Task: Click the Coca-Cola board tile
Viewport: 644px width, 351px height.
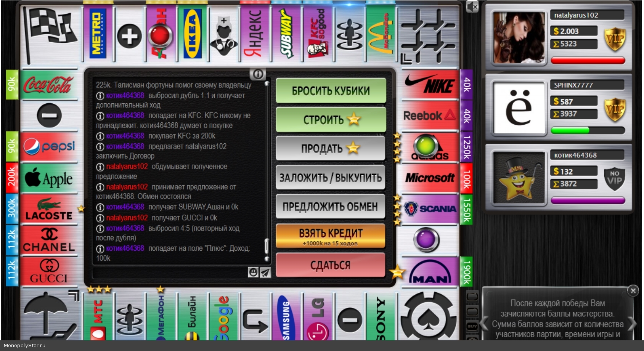Action: pyautogui.click(x=49, y=85)
